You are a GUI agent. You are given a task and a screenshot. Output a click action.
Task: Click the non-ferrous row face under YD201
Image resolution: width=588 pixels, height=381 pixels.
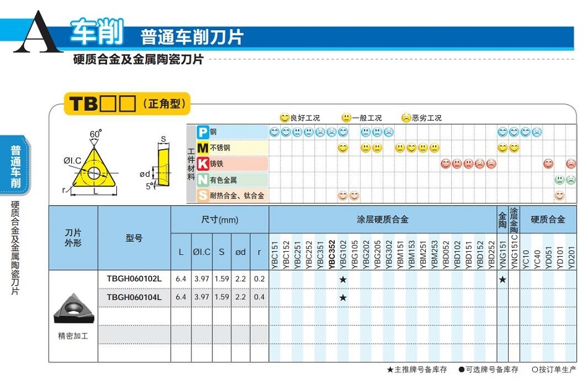click(x=571, y=180)
